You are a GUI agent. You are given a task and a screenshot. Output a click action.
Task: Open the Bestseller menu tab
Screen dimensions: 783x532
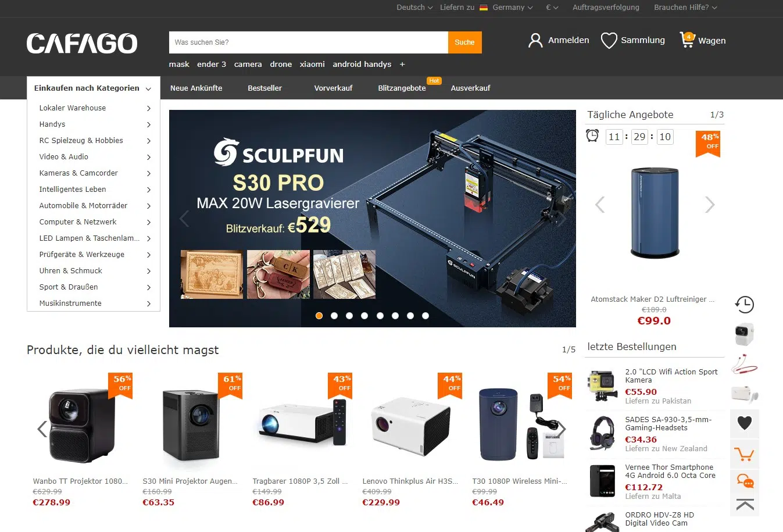point(264,88)
